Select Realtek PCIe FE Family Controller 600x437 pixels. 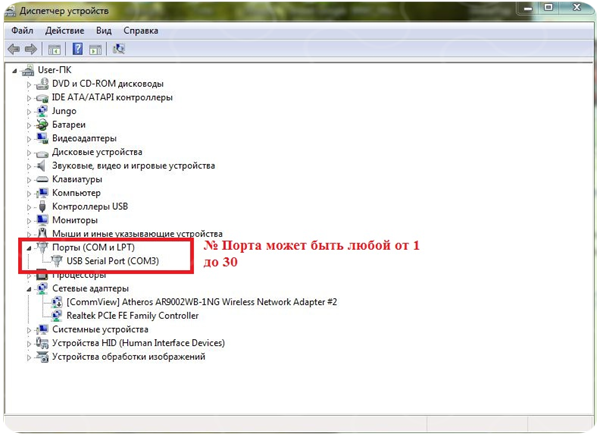click(132, 316)
